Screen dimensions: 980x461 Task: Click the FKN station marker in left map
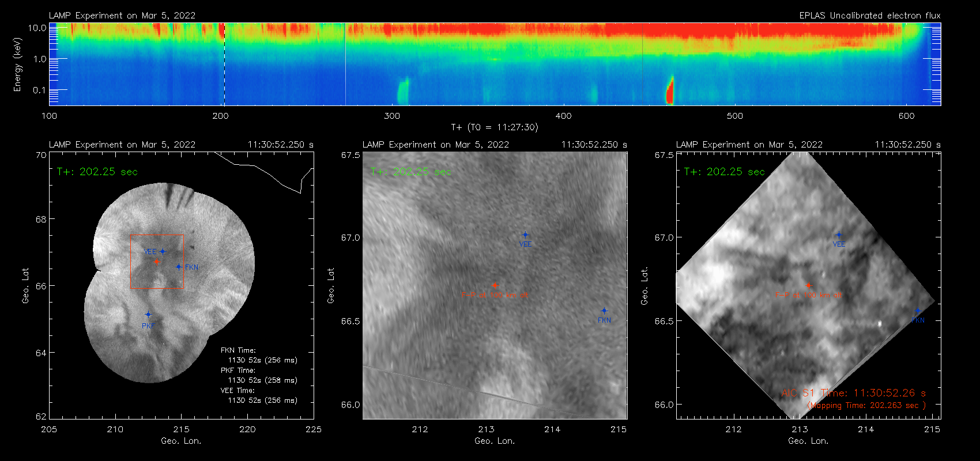179,267
